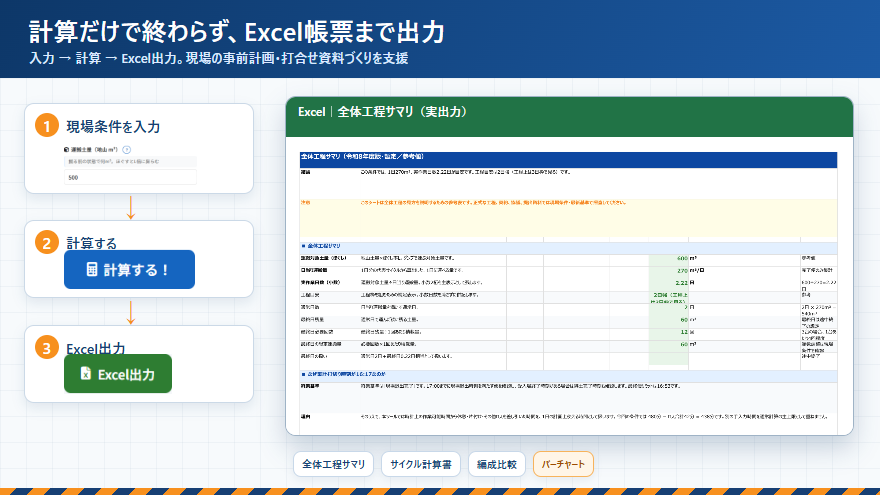The height and width of the screenshot is (495, 880).
Task: Click the orange caution note row in sheet
Action: [x=569, y=218]
